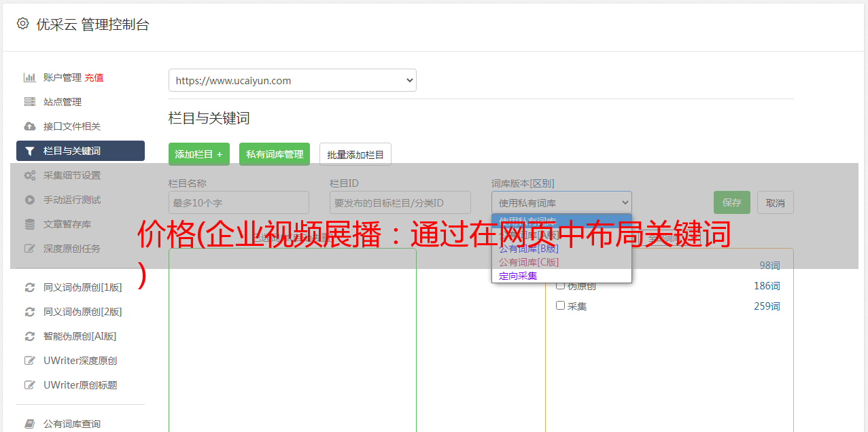Click the filter icon for 栏目与关键词
This screenshot has height=432, width=868.
point(30,151)
